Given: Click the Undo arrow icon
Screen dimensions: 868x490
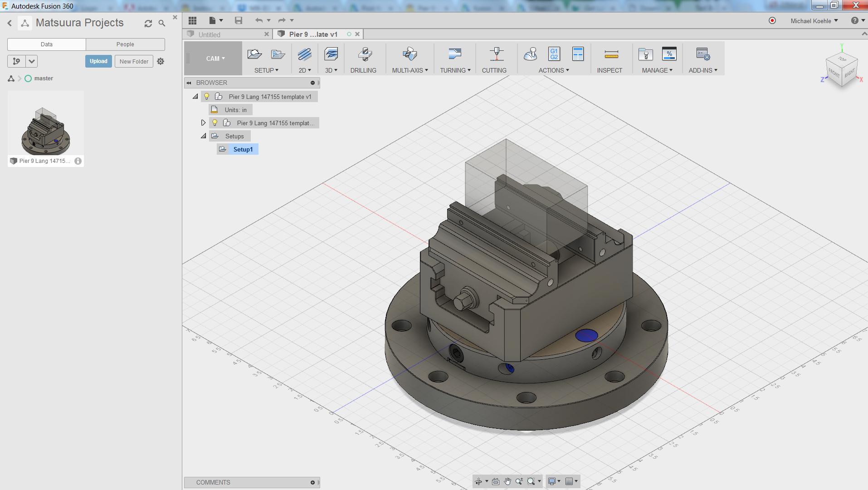Looking at the screenshot, I should (258, 20).
